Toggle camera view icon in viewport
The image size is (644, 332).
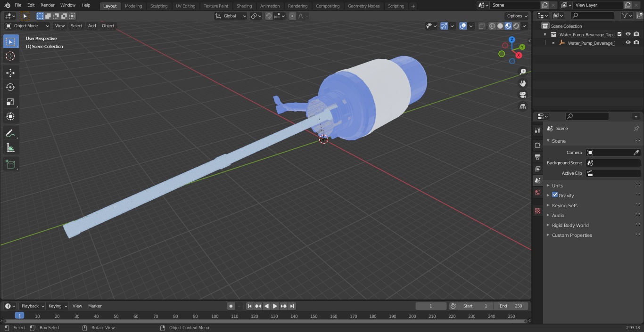coord(522,95)
